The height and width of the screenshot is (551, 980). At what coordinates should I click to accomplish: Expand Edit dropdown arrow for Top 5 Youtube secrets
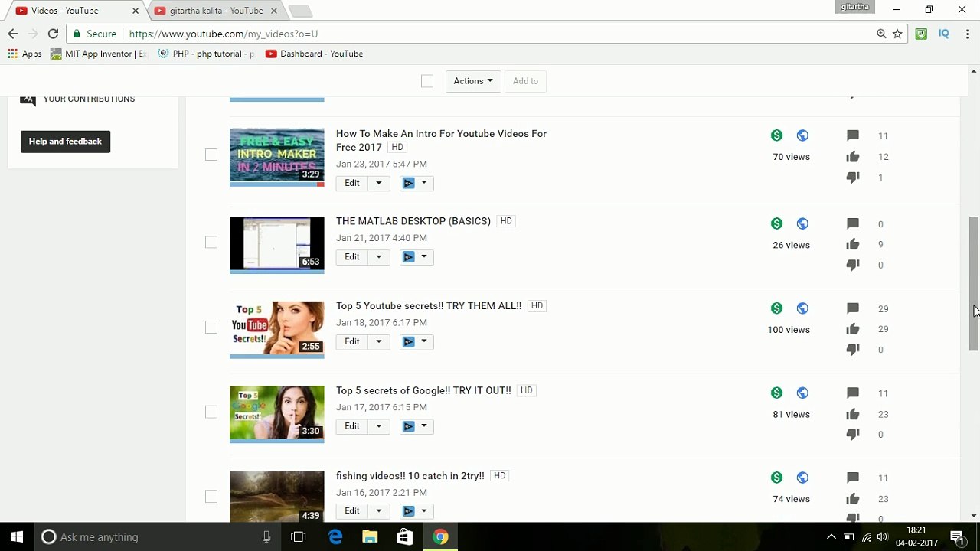[378, 342]
